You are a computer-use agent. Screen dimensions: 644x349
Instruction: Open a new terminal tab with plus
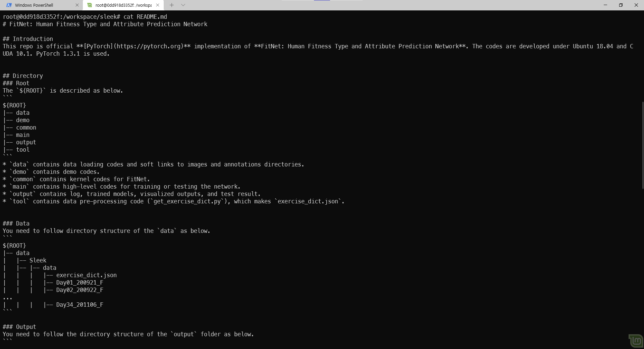171,5
